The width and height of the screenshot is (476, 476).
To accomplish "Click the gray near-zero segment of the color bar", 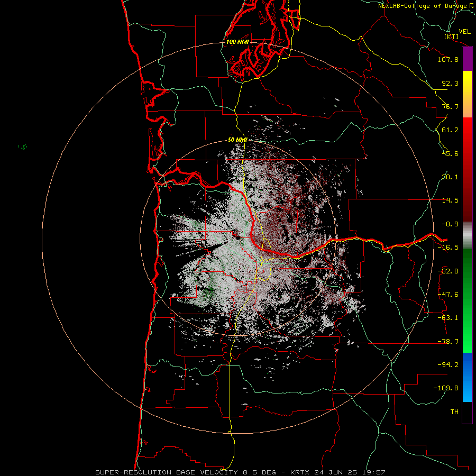I will (467, 235).
